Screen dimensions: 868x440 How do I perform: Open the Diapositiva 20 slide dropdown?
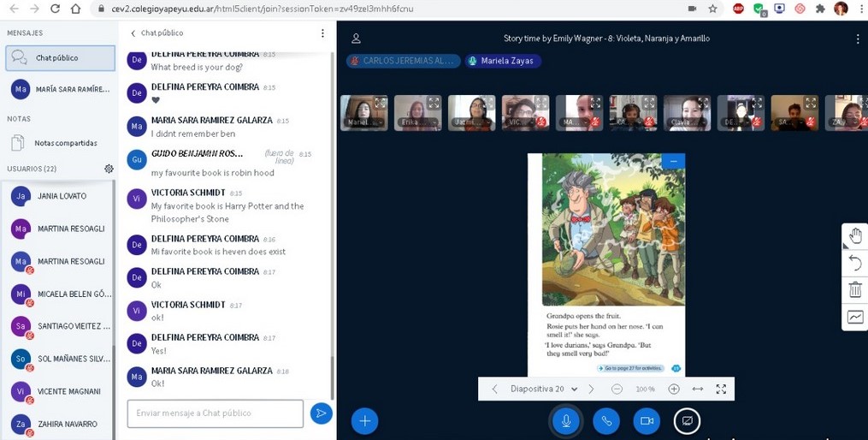[544, 389]
